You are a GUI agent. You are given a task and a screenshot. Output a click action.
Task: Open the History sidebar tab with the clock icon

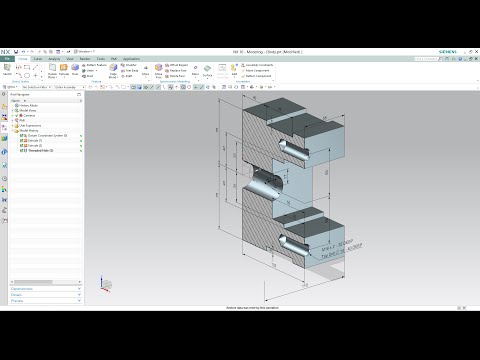(4, 179)
